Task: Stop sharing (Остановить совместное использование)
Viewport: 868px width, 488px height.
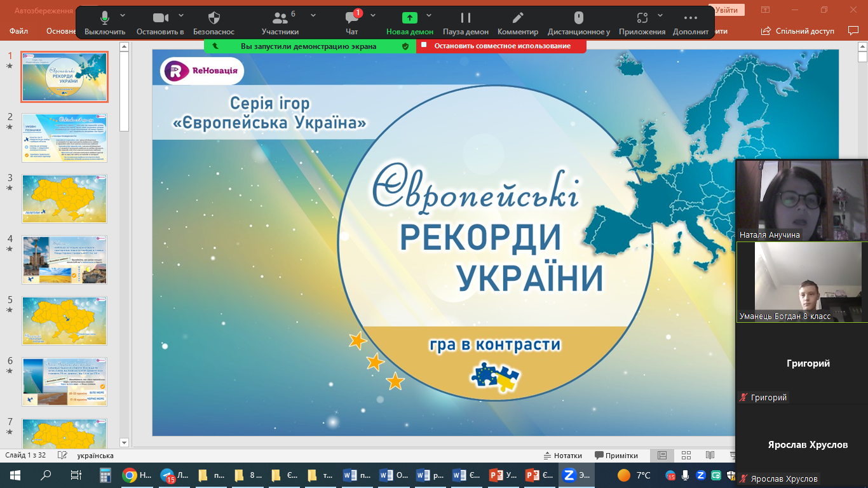Action: [501, 46]
